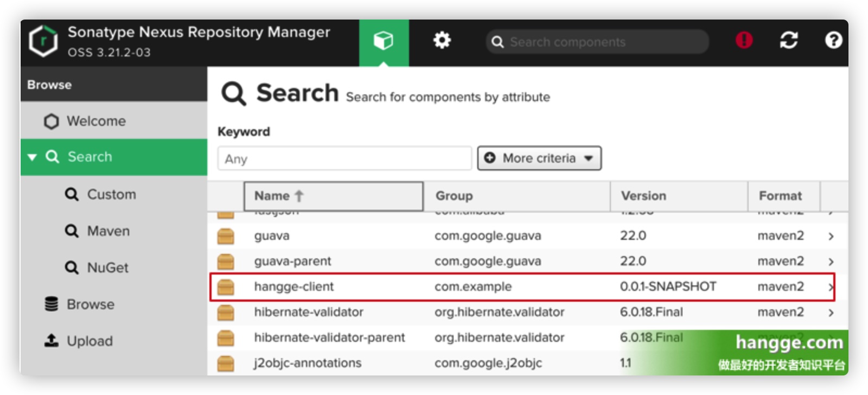
Task: Open the Upload sidebar item
Action: [114, 341]
